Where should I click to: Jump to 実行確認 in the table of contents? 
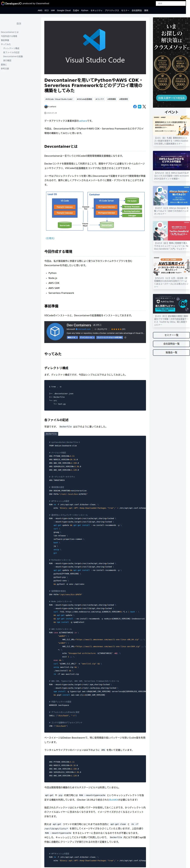(7, 60)
